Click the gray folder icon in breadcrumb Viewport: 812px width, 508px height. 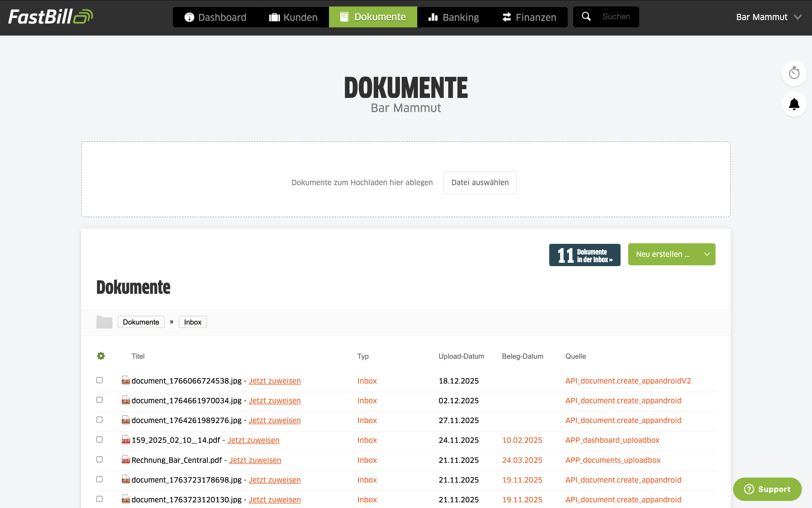104,322
